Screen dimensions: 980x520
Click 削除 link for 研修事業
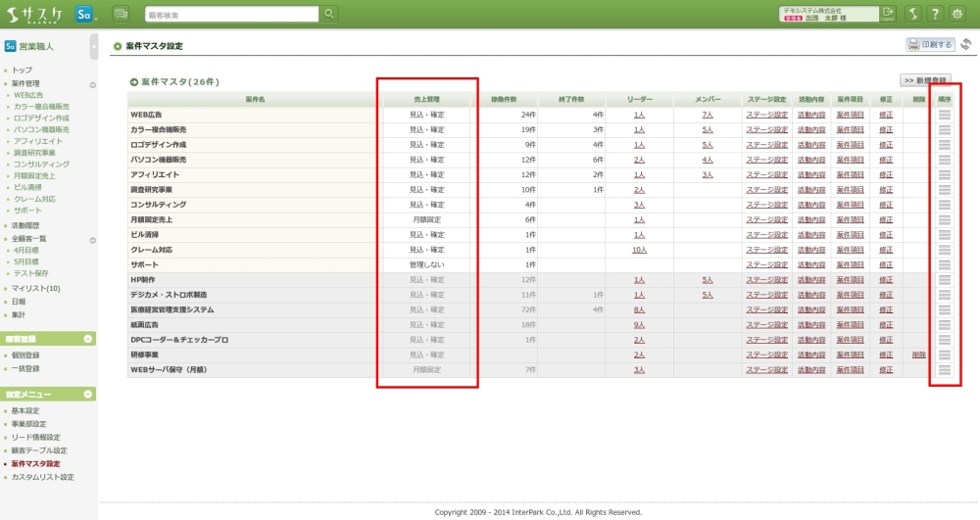pyautogui.click(x=918, y=355)
